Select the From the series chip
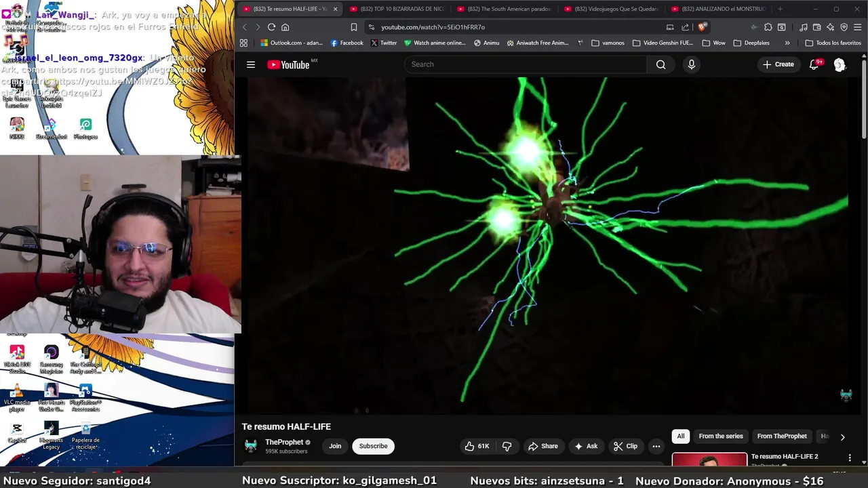The height and width of the screenshot is (488, 868). pyautogui.click(x=721, y=436)
